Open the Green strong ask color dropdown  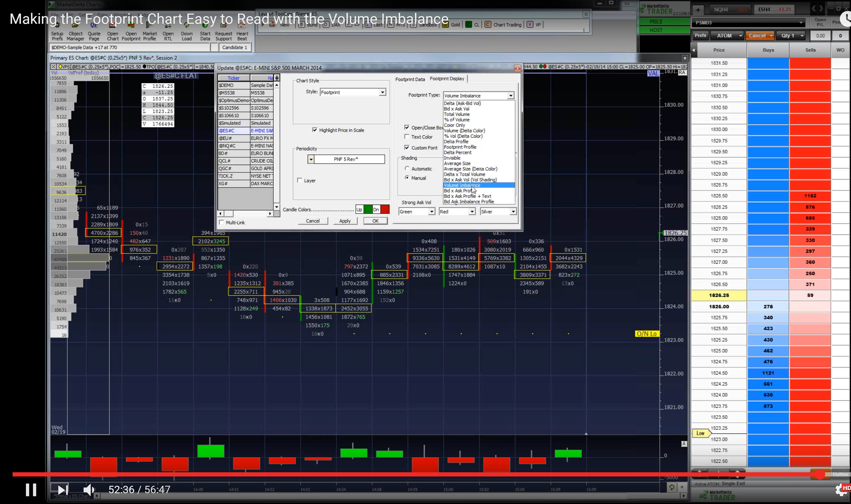431,212
